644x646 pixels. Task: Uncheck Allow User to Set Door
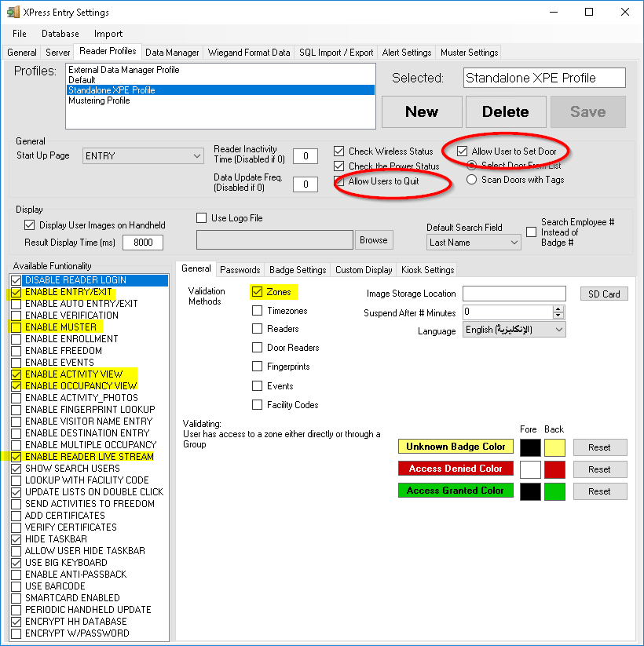coord(462,151)
